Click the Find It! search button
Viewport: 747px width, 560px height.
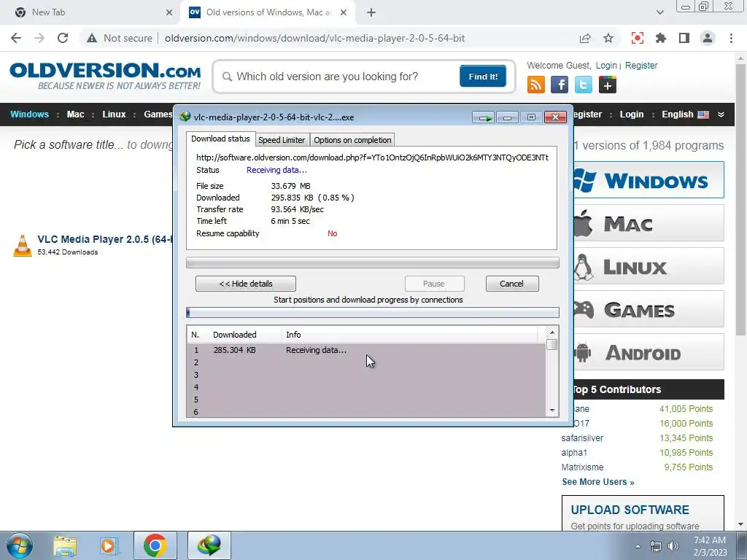pyautogui.click(x=483, y=76)
